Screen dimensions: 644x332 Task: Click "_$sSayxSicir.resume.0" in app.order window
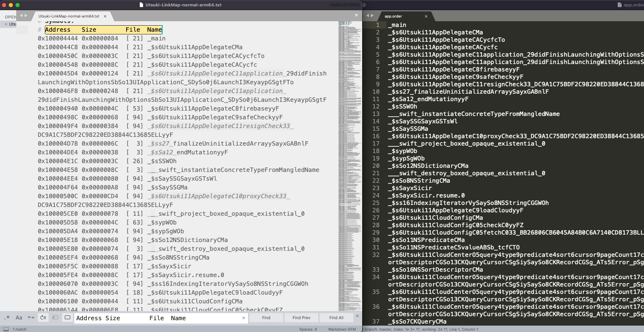coord(426,195)
